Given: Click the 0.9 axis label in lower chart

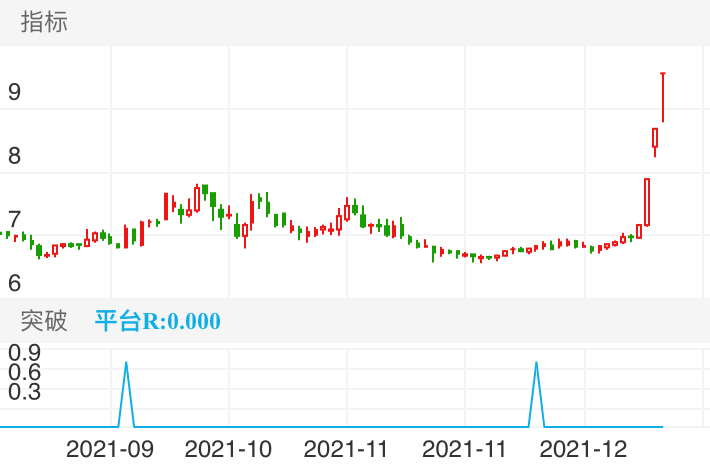Looking at the screenshot, I should (24, 352).
